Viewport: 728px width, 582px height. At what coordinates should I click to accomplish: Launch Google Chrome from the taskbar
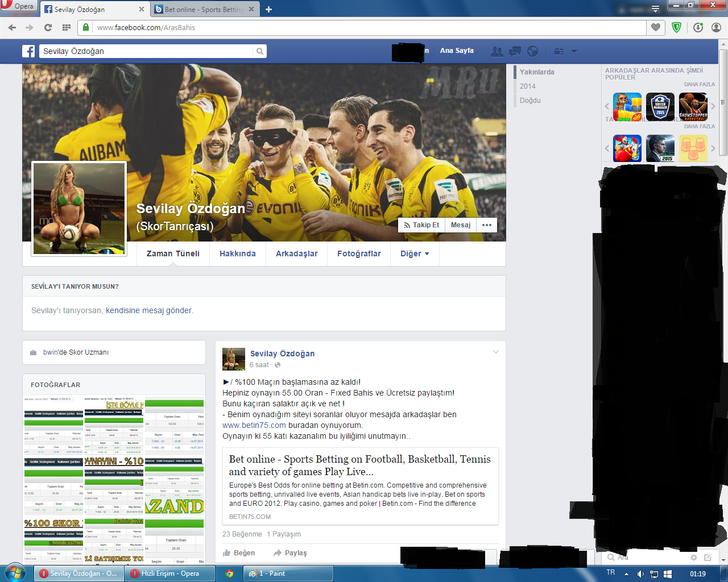(229, 573)
